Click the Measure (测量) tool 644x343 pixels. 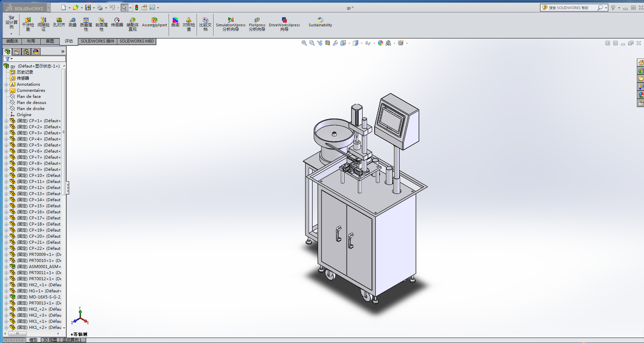coord(73,22)
